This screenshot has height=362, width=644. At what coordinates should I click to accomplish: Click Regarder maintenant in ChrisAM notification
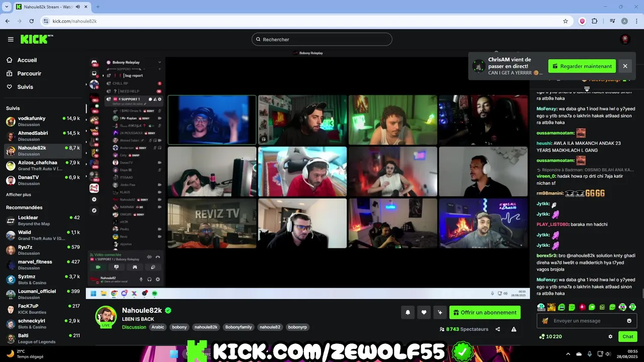tap(582, 66)
